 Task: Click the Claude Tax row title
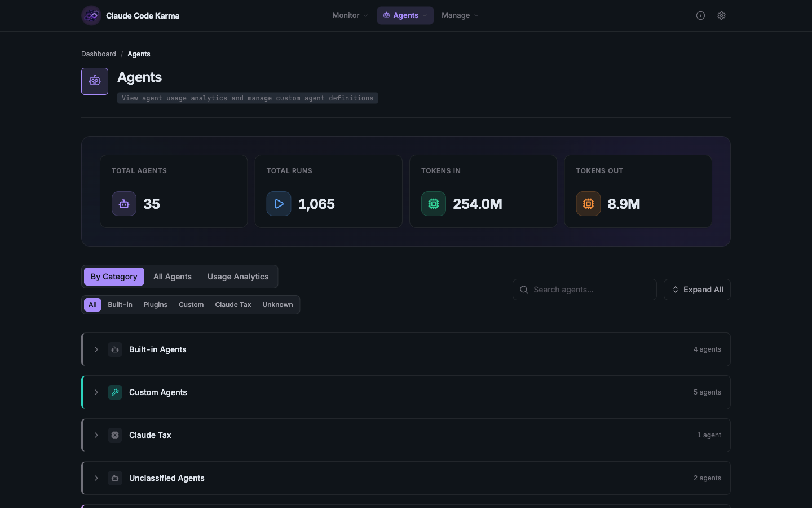click(x=150, y=435)
